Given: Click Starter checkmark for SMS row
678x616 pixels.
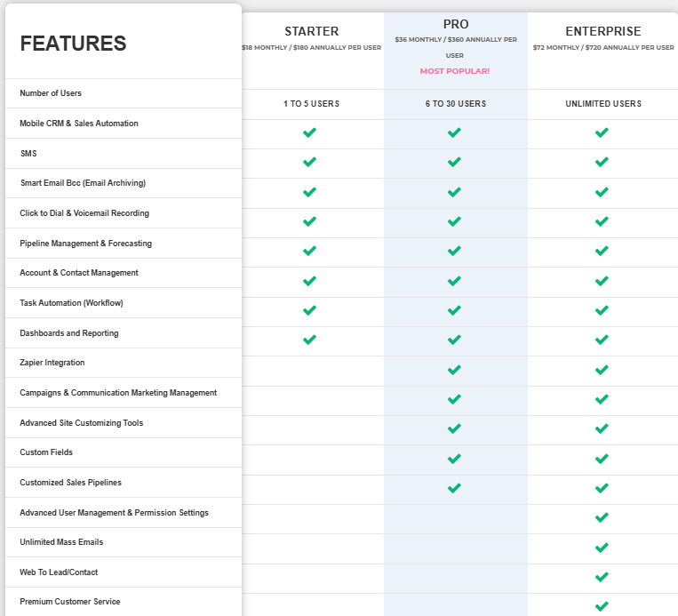Looking at the screenshot, I should point(309,163).
